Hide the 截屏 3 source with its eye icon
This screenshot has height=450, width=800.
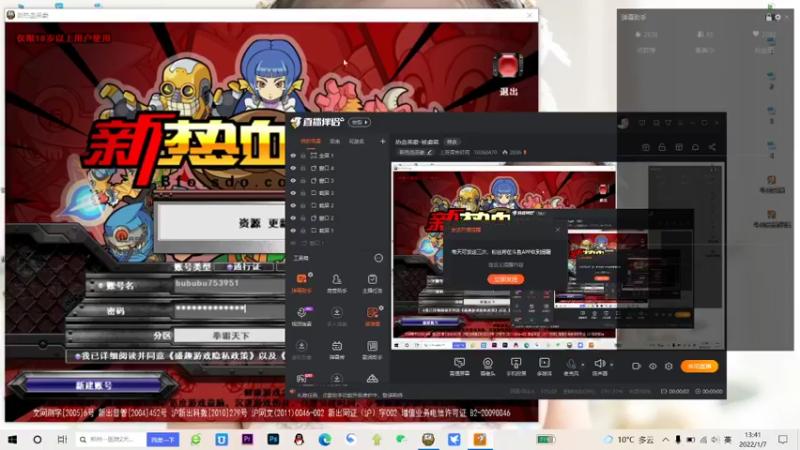(x=293, y=193)
